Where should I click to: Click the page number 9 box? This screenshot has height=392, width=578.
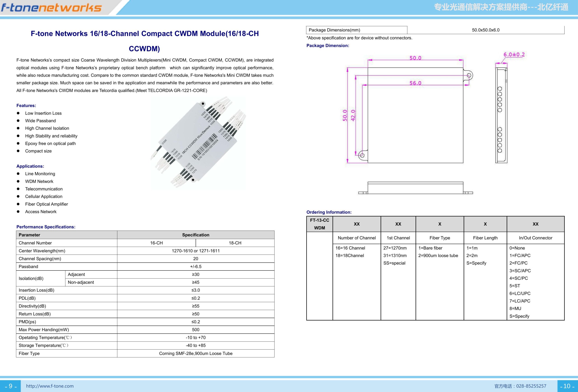point(10,386)
